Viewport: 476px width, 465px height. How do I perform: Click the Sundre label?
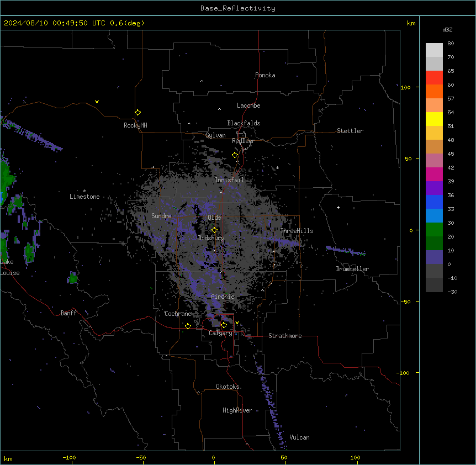click(x=161, y=216)
